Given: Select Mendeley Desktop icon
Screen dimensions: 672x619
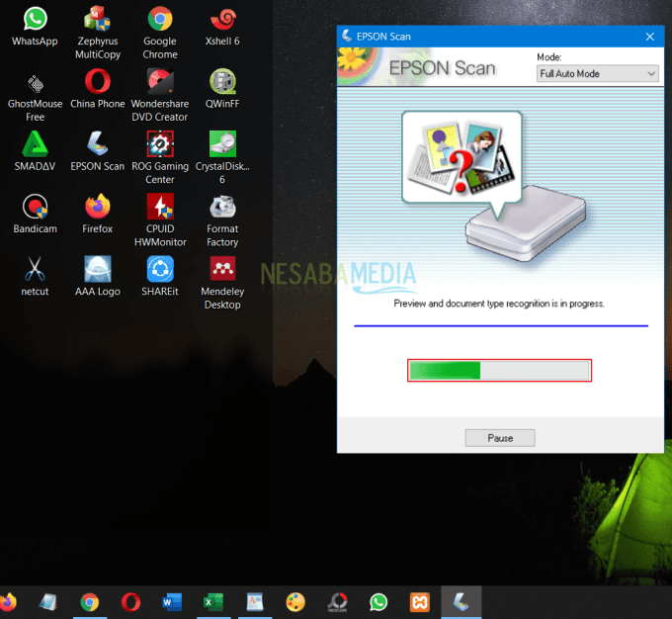Looking at the screenshot, I should tap(222, 283).
